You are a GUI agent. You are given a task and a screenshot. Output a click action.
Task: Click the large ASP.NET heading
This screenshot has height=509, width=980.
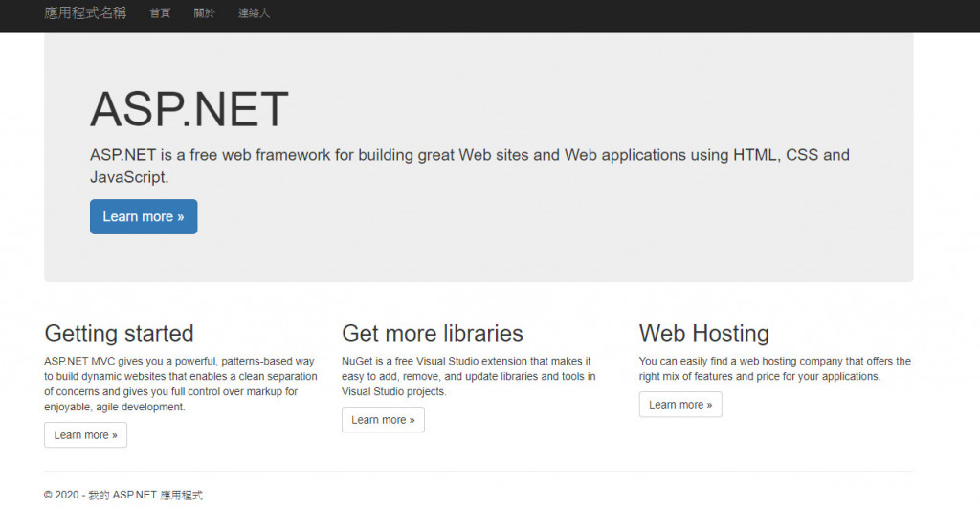pyautogui.click(x=189, y=109)
